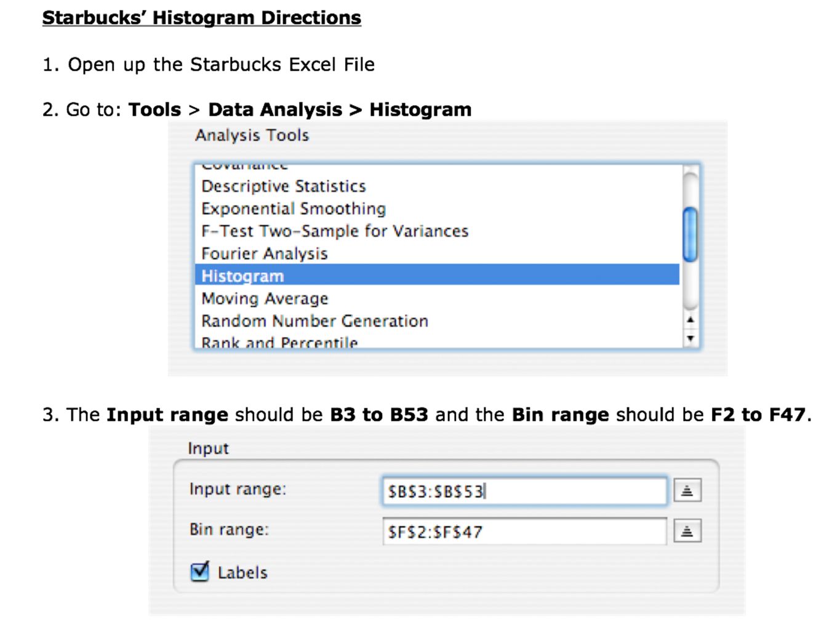Screen dimensions: 840x630
Task: Click range selector icon beside Bin range
Action: 687,531
